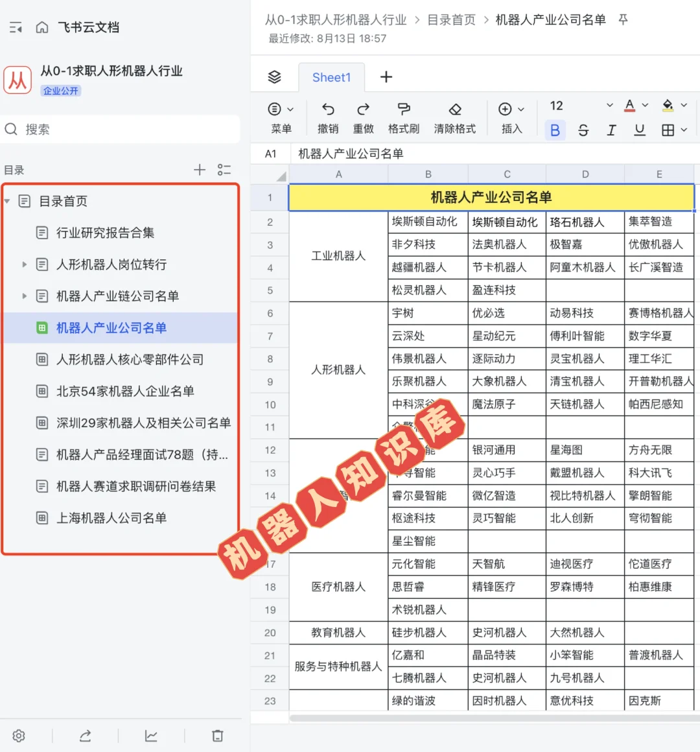Collapse the sidebar with the top-left icon
Viewport: 700px width, 752px height.
click(x=16, y=27)
